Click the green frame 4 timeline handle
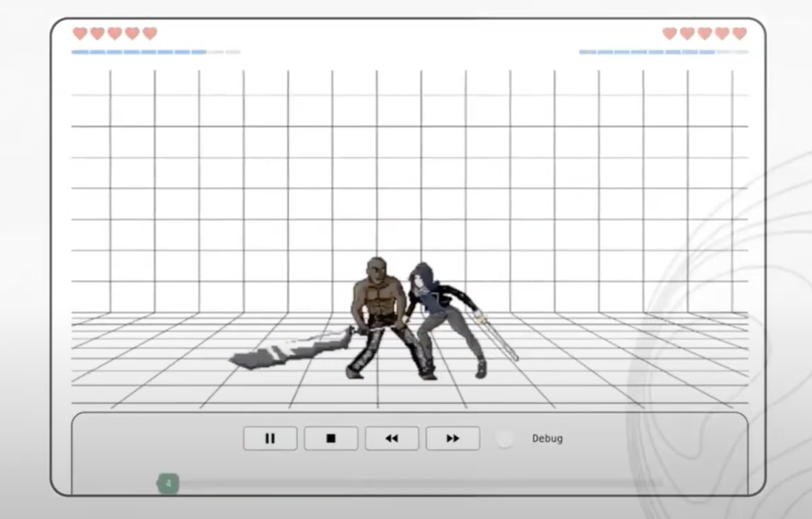 pyautogui.click(x=168, y=484)
